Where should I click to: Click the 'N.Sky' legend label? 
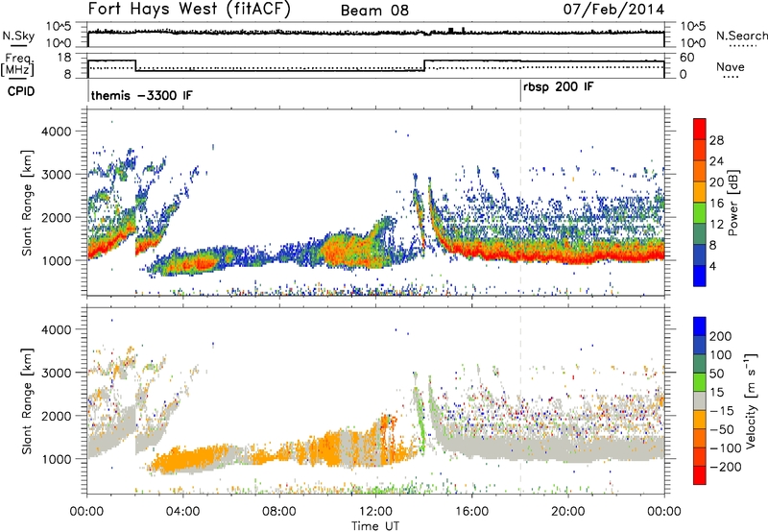tap(18, 36)
